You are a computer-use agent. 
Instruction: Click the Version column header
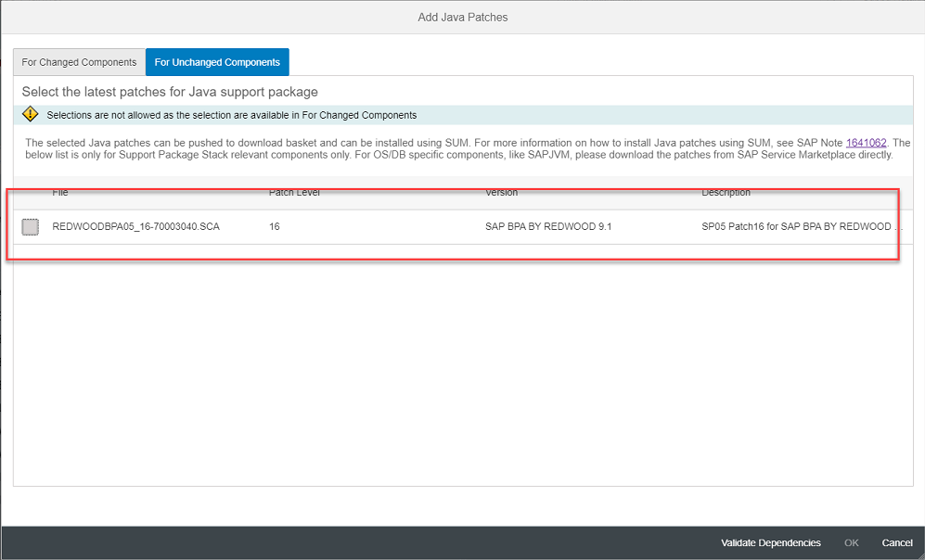(501, 193)
